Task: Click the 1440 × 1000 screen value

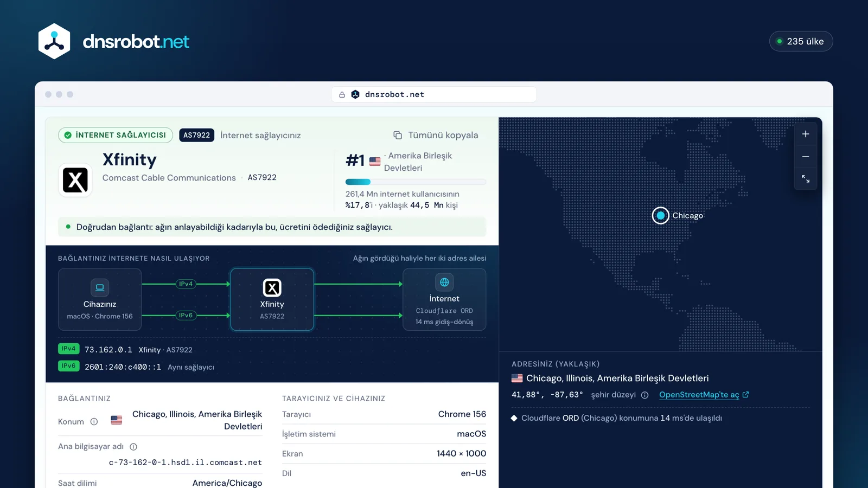Action: coord(462,453)
